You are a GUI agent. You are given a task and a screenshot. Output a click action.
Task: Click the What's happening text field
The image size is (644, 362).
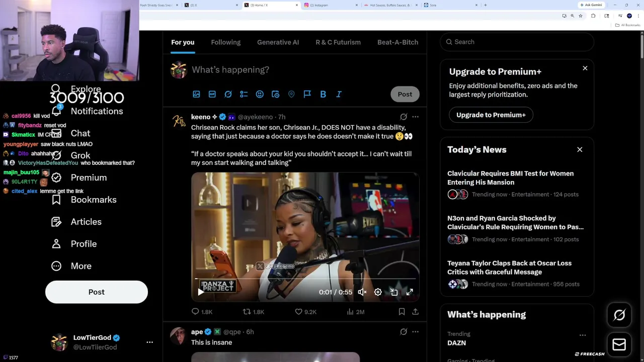(x=230, y=70)
